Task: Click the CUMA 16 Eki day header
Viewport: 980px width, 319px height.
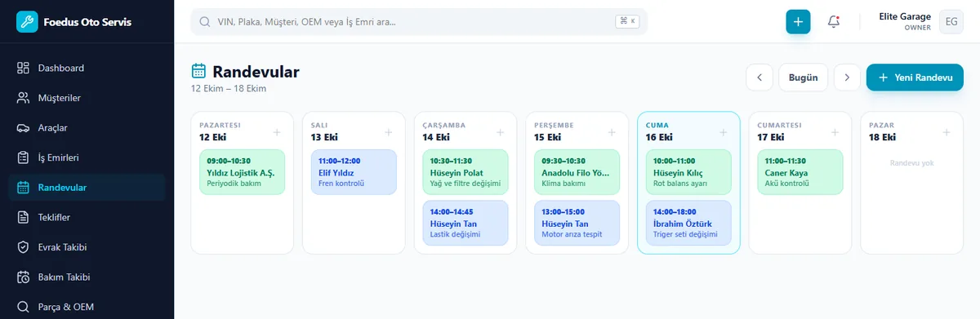Action: click(659, 131)
